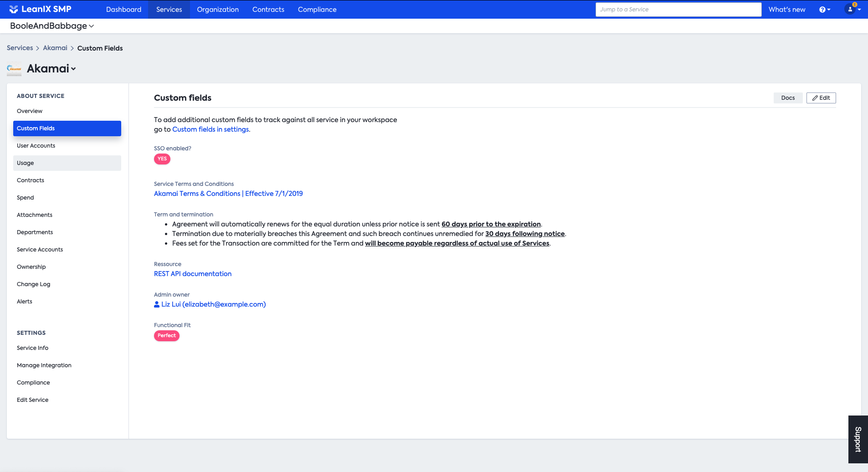This screenshot has width=868, height=472.
Task: Open Alerts in the sidebar
Action: coord(67,302)
